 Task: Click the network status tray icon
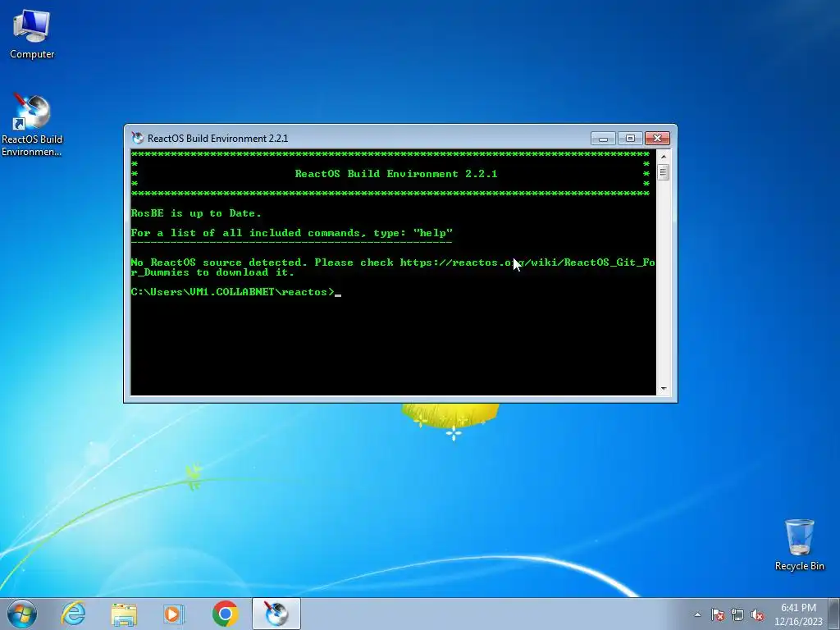point(737,614)
